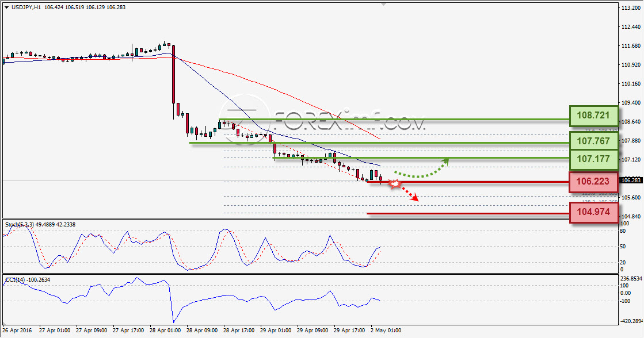644x338 pixels.
Task: Click the CCI(14) -100.2634 indicator label
Action: (x=28, y=280)
